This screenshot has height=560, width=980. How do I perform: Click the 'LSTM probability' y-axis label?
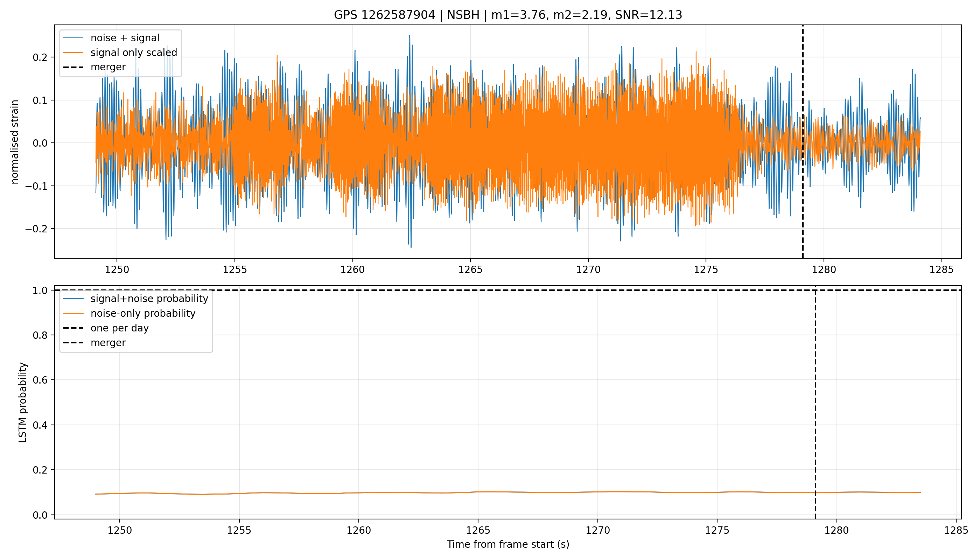[x=23, y=402]
